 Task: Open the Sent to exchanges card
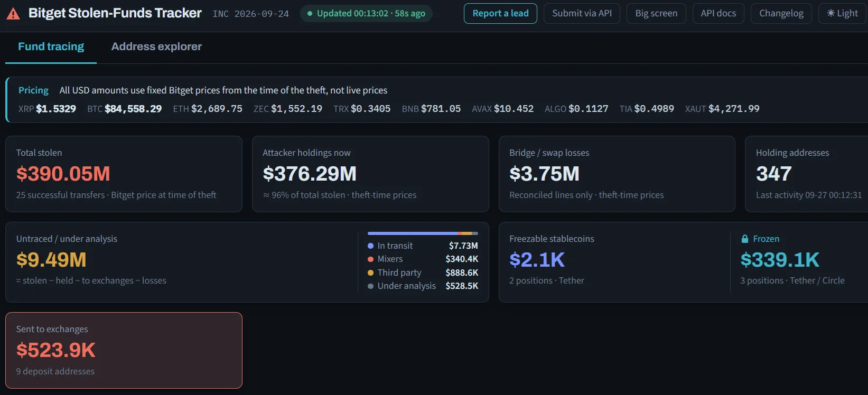[x=124, y=350]
